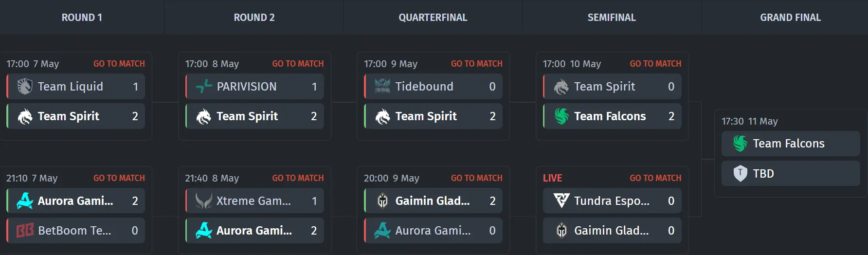This screenshot has height=255, width=868.
Task: Click the Xtreme Gaming logo in Round 2
Action: tap(204, 200)
